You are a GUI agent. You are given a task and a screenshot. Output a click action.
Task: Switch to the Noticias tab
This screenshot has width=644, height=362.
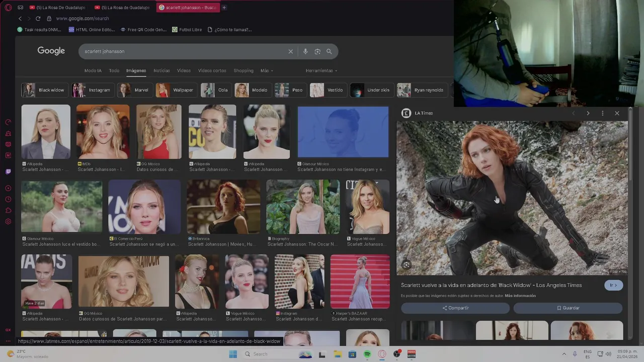(162, 70)
